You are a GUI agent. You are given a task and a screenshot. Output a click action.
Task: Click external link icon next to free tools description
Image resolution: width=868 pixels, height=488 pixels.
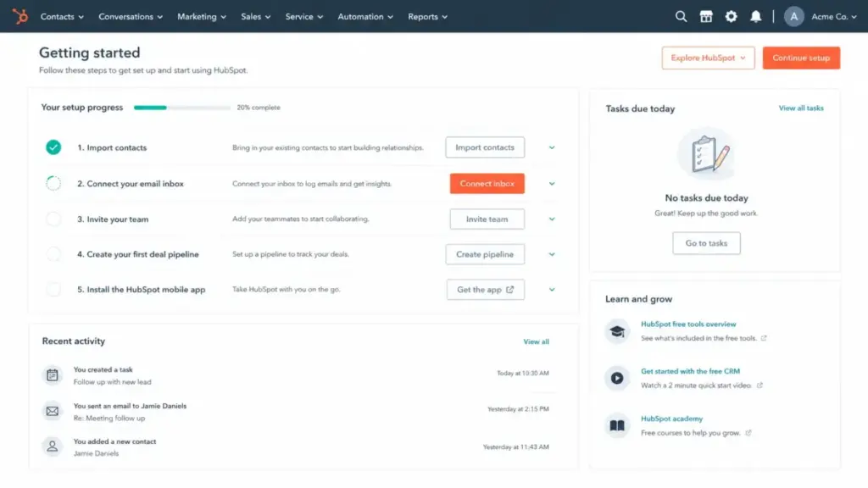[x=764, y=338]
